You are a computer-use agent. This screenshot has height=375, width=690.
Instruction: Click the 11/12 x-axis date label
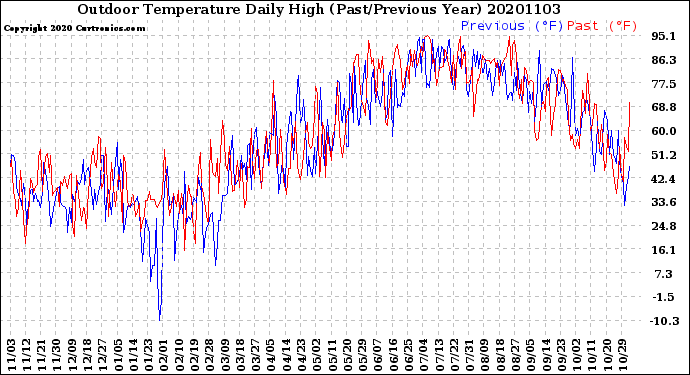point(26,355)
